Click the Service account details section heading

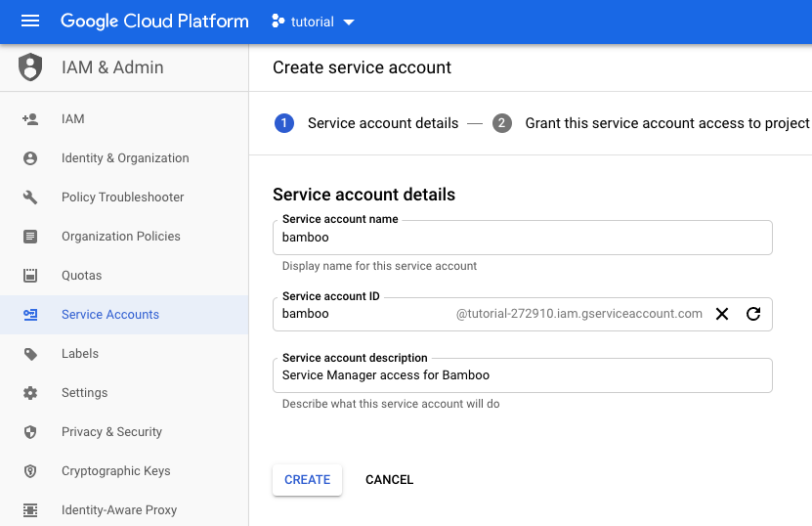pos(364,195)
